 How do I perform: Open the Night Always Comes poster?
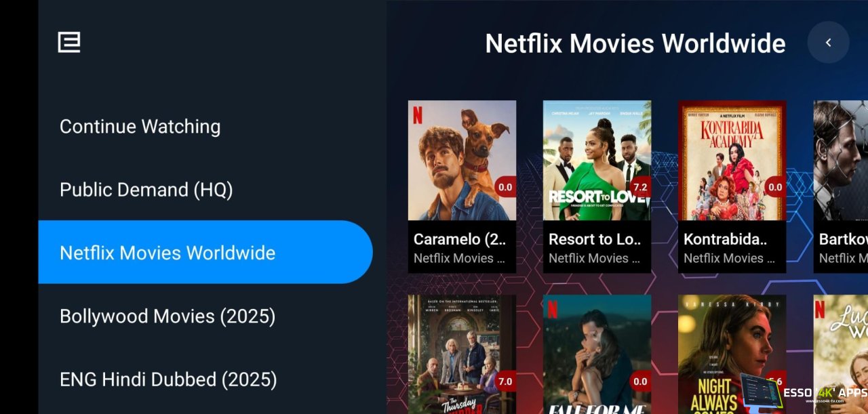pyautogui.click(x=732, y=354)
